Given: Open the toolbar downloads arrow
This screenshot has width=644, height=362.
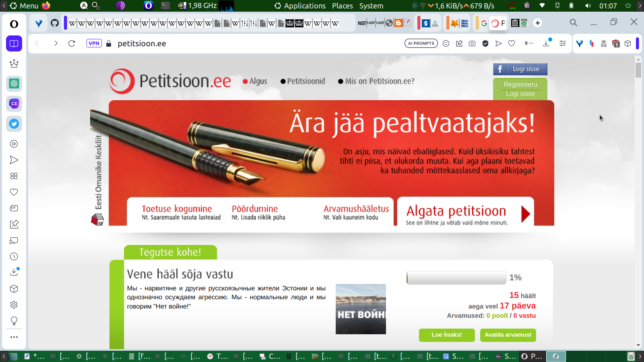Looking at the screenshot, I should point(547,43).
